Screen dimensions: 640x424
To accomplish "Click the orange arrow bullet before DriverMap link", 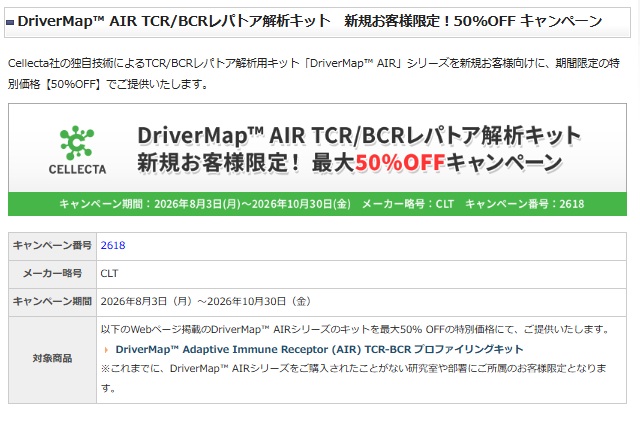I will point(107,350).
